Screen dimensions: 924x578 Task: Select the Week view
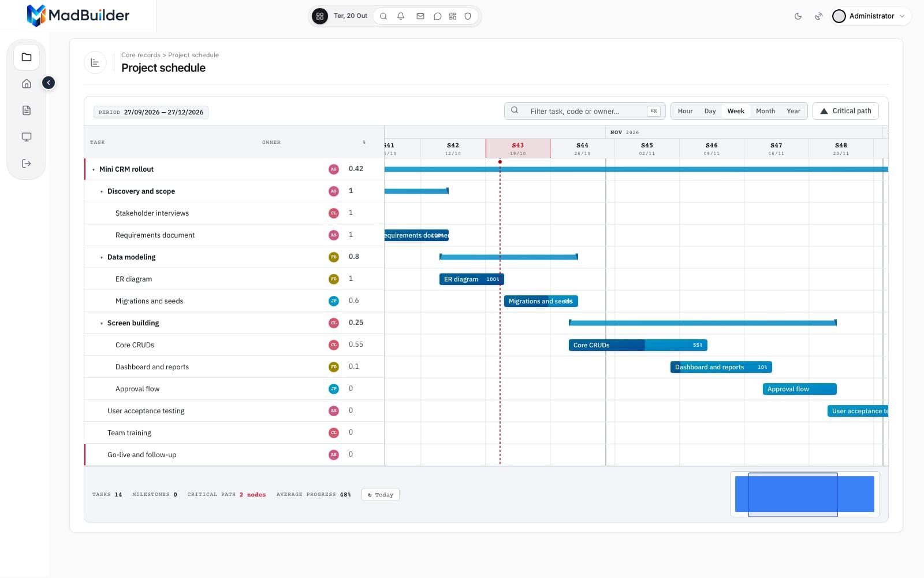(x=736, y=111)
